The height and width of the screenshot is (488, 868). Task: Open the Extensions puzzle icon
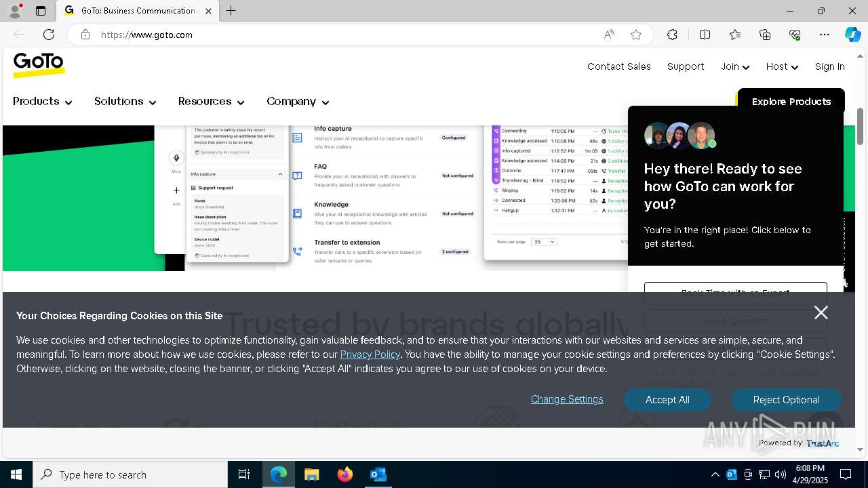point(672,35)
